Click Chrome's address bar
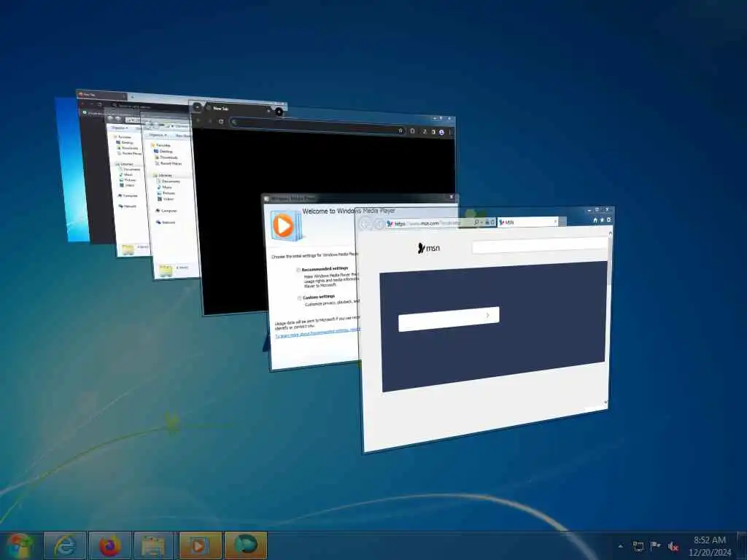 318,125
